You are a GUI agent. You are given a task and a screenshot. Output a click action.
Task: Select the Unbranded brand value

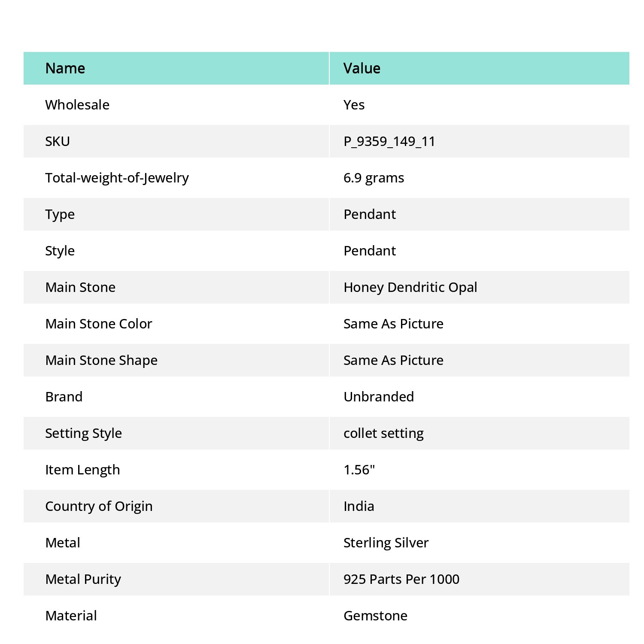(379, 397)
